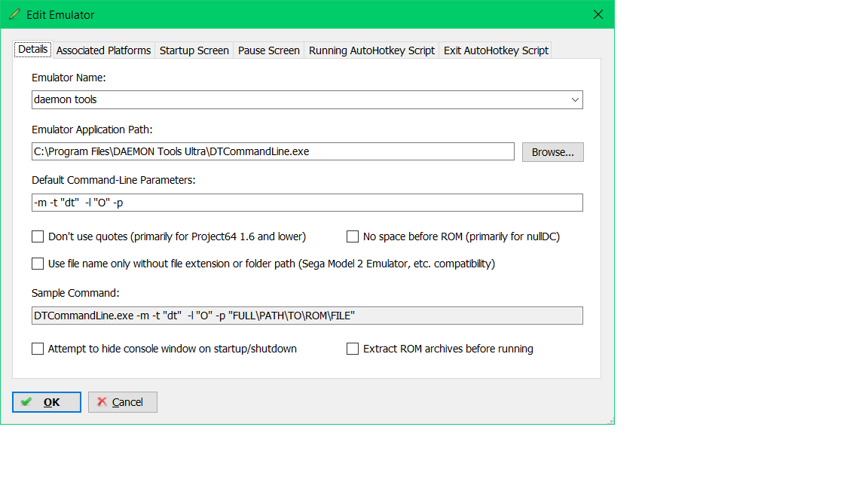
Task: Browse for the emulator application
Action: point(552,152)
